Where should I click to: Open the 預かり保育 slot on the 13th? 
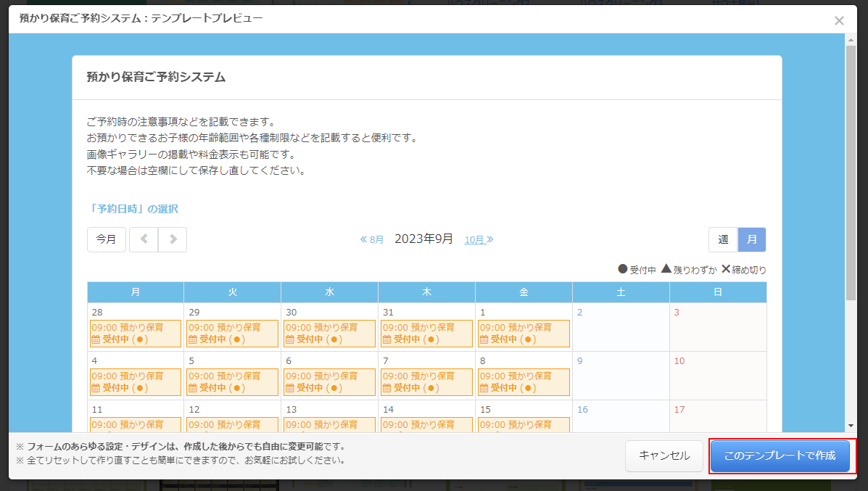(329, 424)
